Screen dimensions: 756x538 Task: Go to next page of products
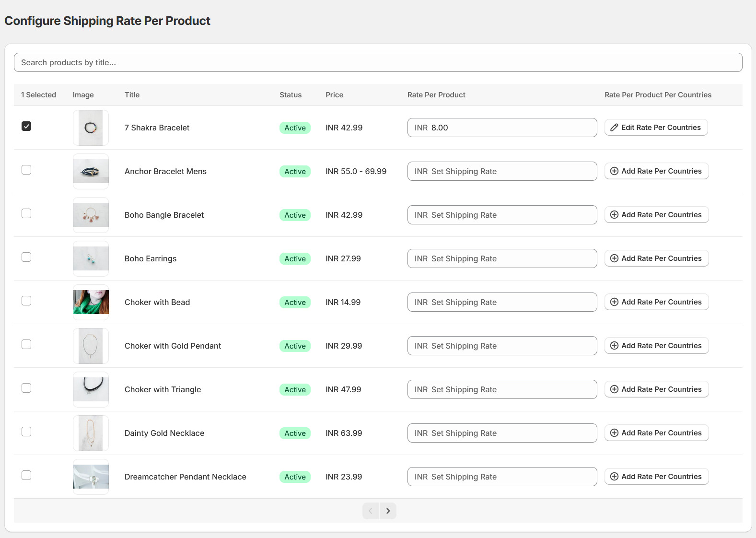[388, 511]
